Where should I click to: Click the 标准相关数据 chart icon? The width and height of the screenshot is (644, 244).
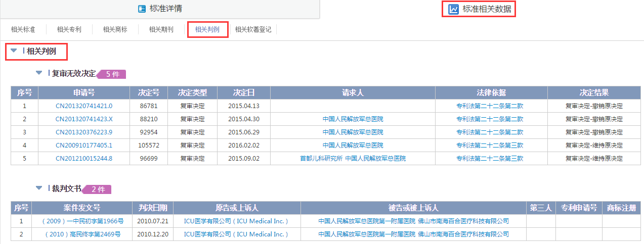453,9
